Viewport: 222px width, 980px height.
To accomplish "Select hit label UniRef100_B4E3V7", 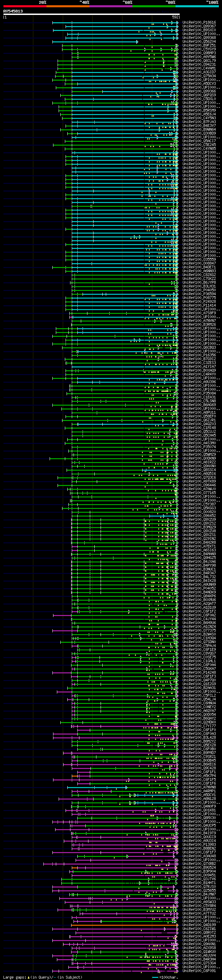I will [x=199, y=125].
